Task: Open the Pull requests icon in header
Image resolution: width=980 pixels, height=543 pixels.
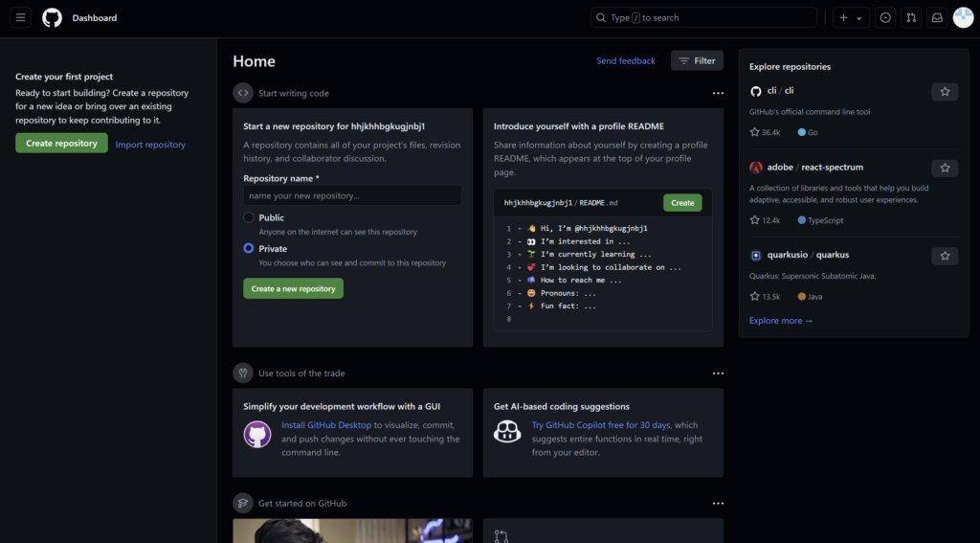Action: [911, 17]
